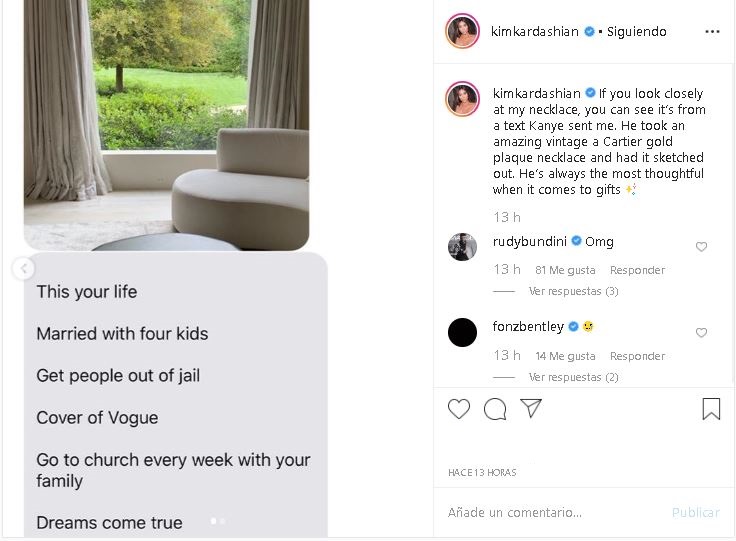The height and width of the screenshot is (541, 736).
Task: Like the post with heart icon
Action: pos(459,409)
